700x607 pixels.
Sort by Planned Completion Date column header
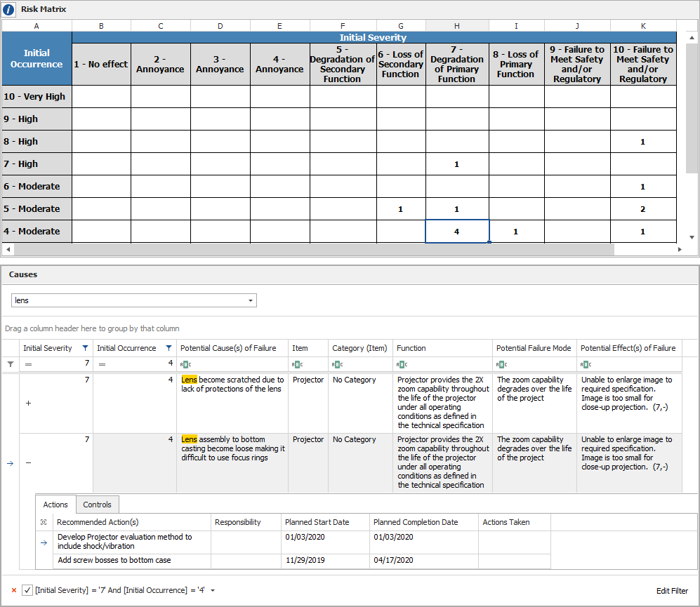416,522
